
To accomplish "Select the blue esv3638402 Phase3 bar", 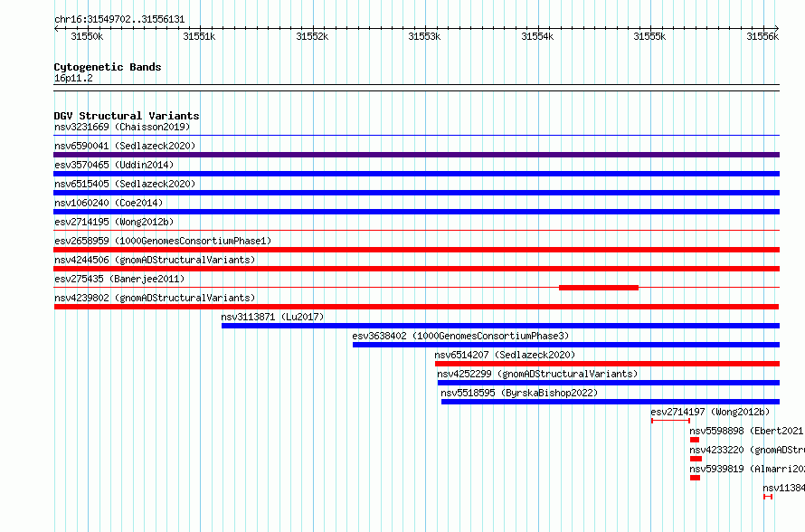I will pos(565,345).
